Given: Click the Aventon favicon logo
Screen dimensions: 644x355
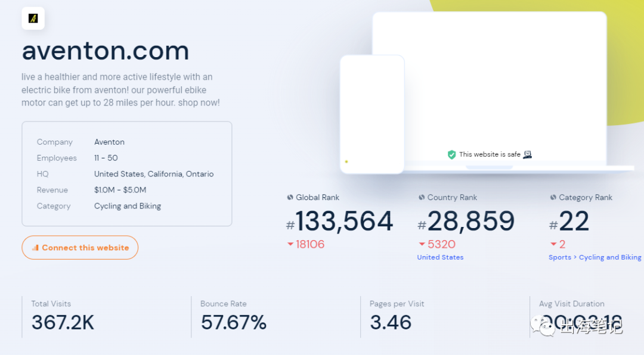Looking at the screenshot, I should tap(33, 18).
